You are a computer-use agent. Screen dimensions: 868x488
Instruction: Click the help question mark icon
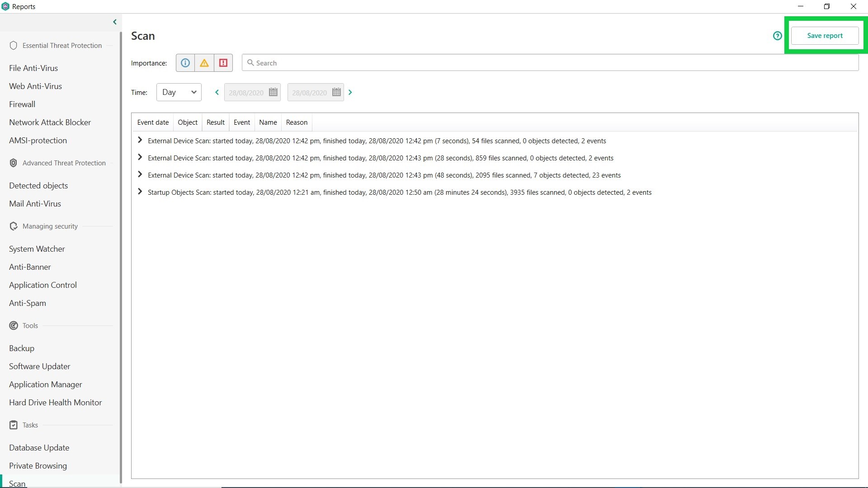[x=777, y=36]
